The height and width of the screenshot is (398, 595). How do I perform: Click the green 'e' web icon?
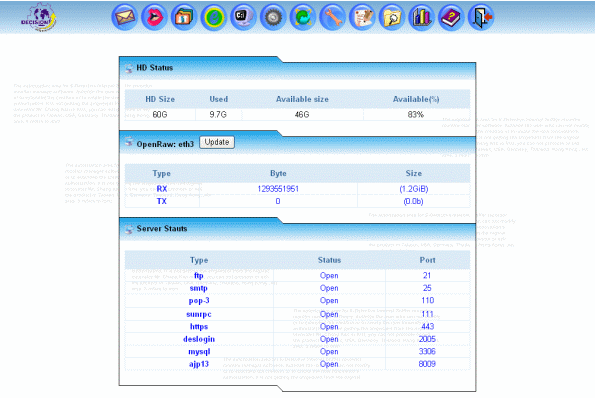pos(214,17)
